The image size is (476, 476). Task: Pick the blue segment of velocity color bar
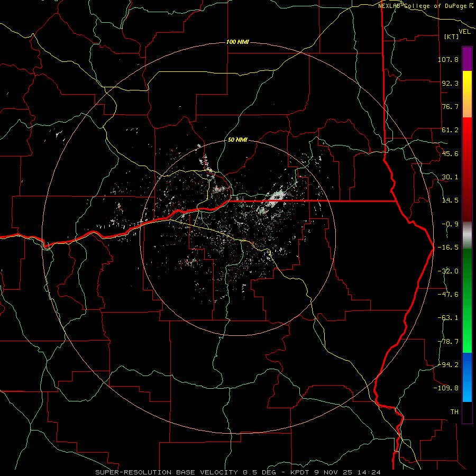467,377
